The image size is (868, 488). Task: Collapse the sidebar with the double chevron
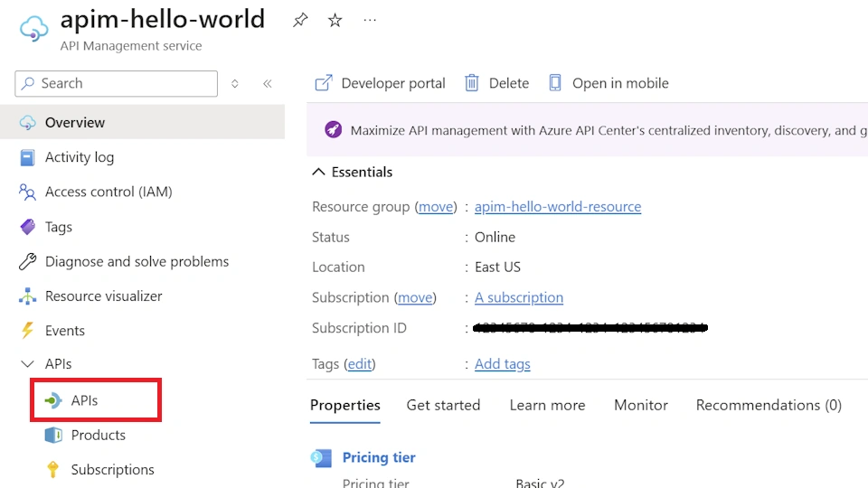[268, 83]
